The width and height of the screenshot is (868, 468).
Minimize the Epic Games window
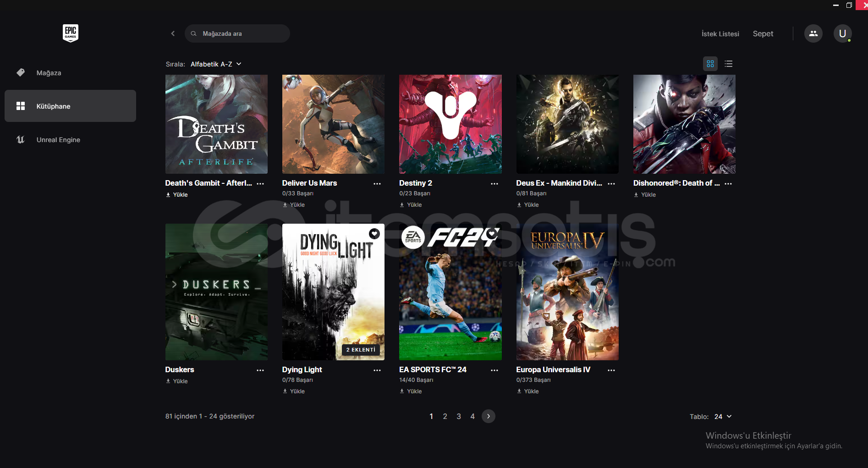836,5
